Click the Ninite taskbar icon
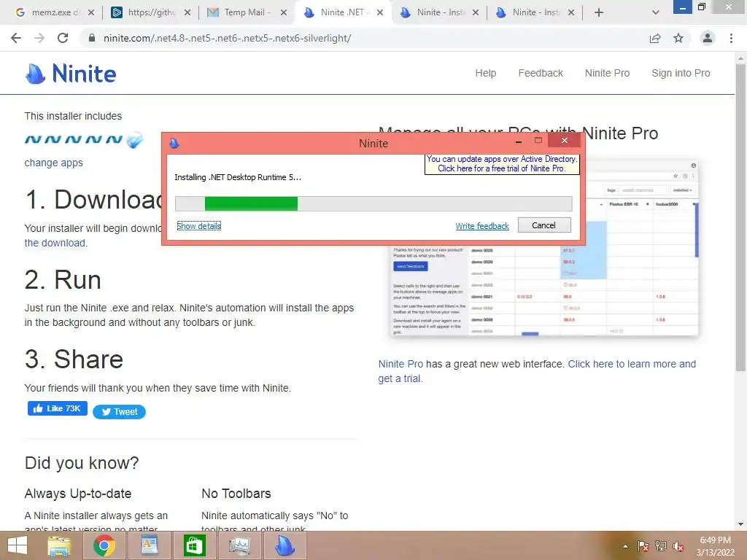Viewport: 747px width, 560px height. coord(285,545)
